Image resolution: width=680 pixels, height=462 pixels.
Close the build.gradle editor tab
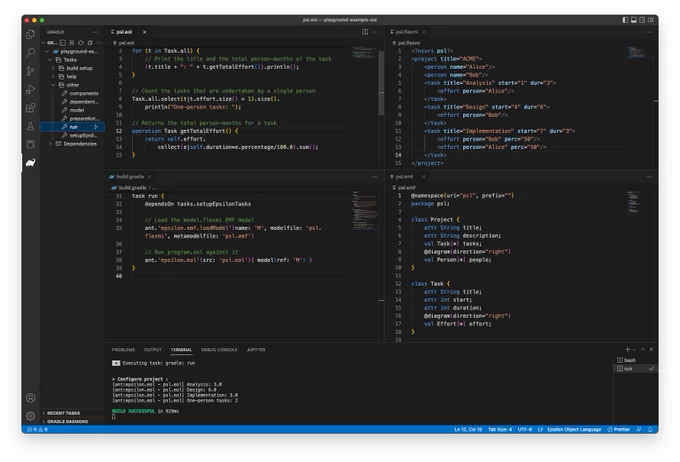tap(149, 177)
